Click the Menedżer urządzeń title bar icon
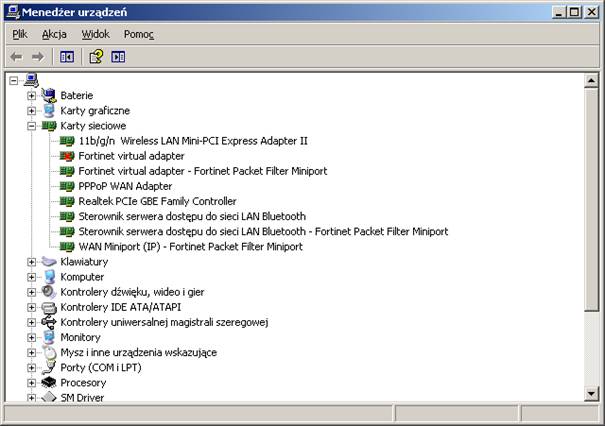 coord(13,12)
